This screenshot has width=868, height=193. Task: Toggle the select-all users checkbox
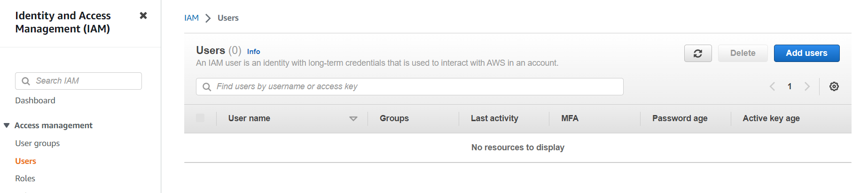(x=200, y=118)
